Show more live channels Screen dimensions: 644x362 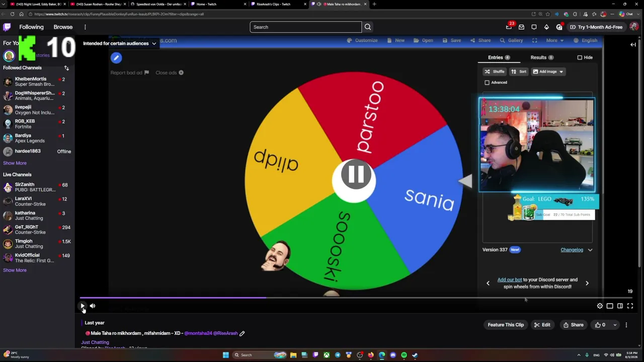pos(15,270)
